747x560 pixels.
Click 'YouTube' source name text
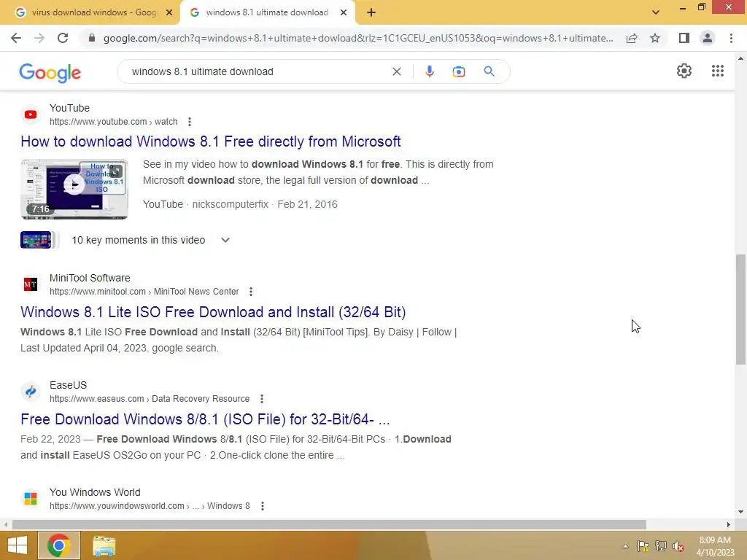pyautogui.click(x=69, y=108)
